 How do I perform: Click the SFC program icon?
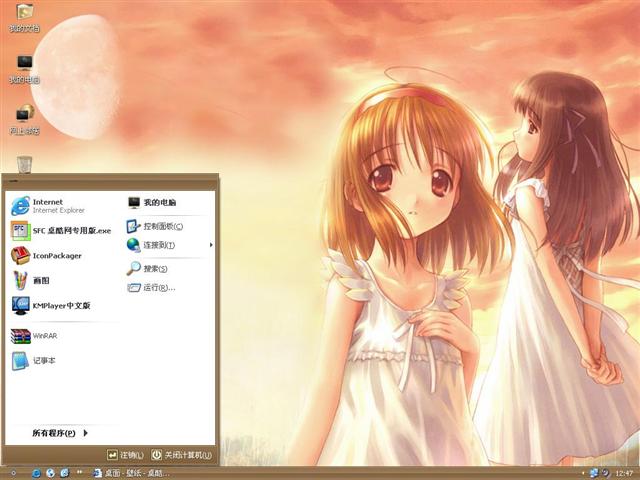pos(20,231)
